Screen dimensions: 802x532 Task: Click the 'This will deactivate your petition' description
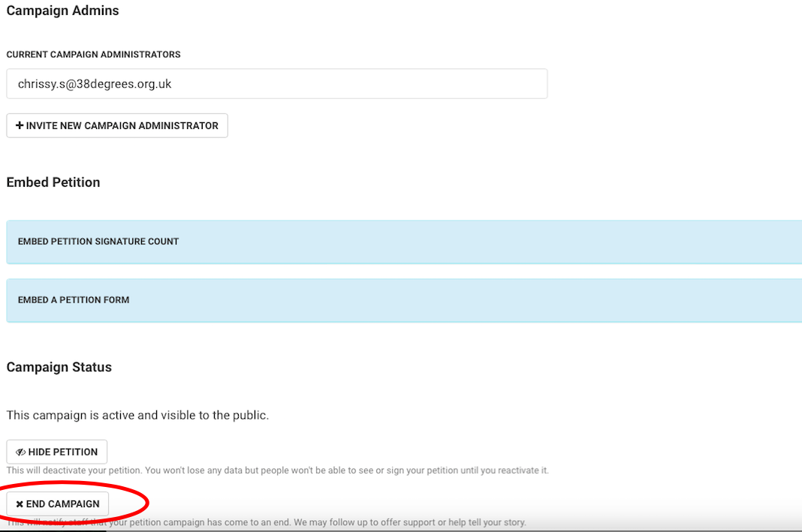tap(277, 470)
